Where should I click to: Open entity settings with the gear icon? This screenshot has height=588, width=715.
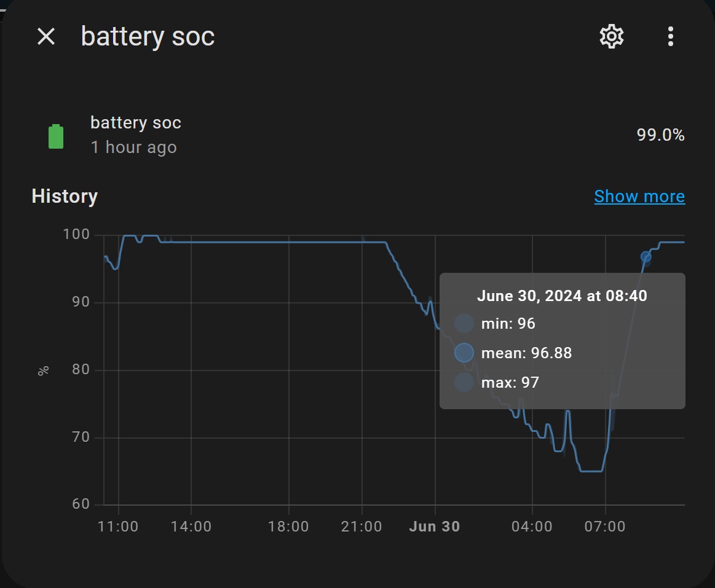pyautogui.click(x=612, y=36)
